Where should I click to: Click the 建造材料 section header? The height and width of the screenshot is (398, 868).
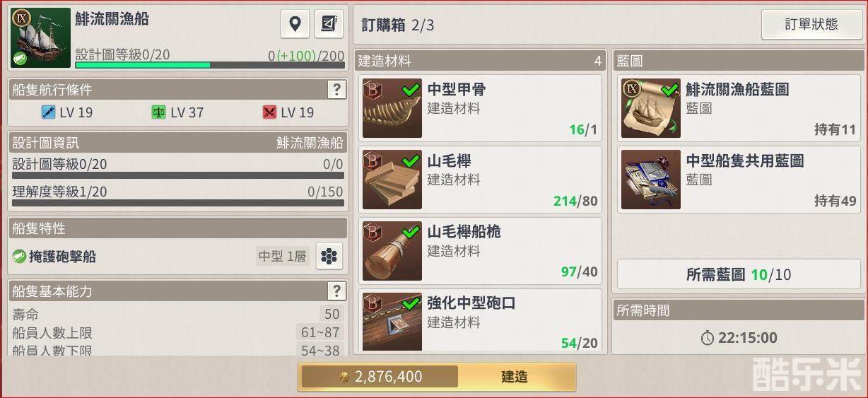click(x=480, y=61)
